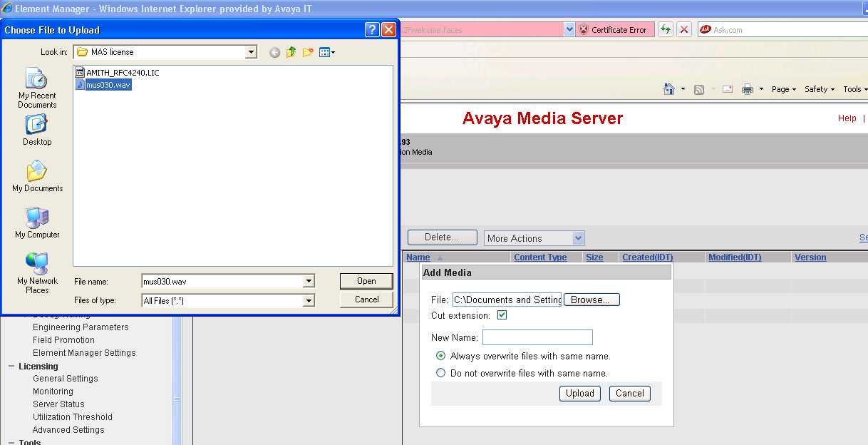The width and height of the screenshot is (868, 445).
Task: Click the Read Mail envelope icon
Action: pos(728,89)
